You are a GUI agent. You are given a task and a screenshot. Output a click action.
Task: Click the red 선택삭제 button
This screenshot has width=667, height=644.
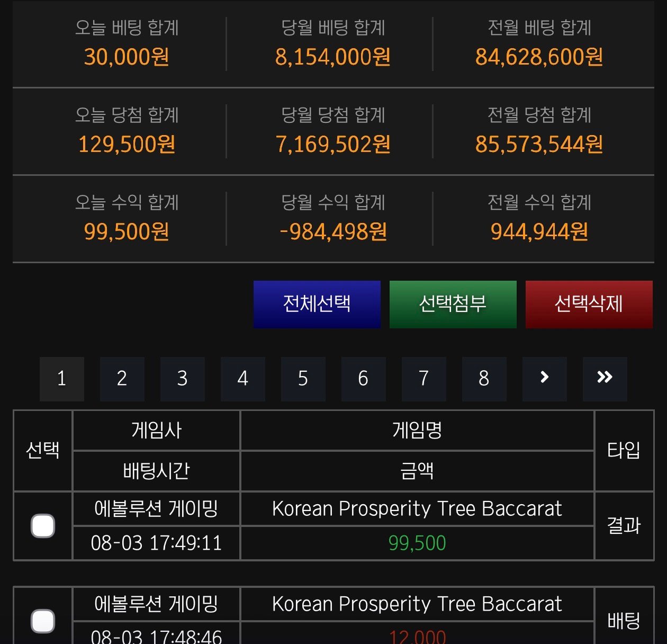[x=589, y=304]
